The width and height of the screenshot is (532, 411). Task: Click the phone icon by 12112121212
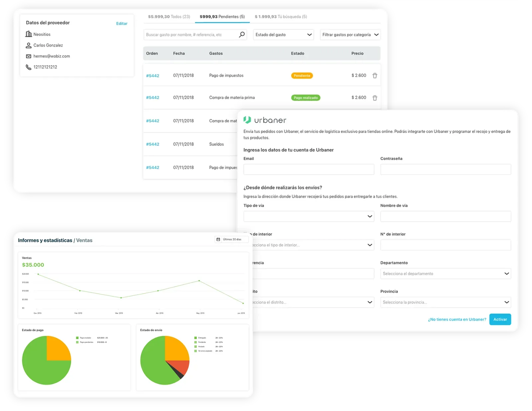pos(29,67)
